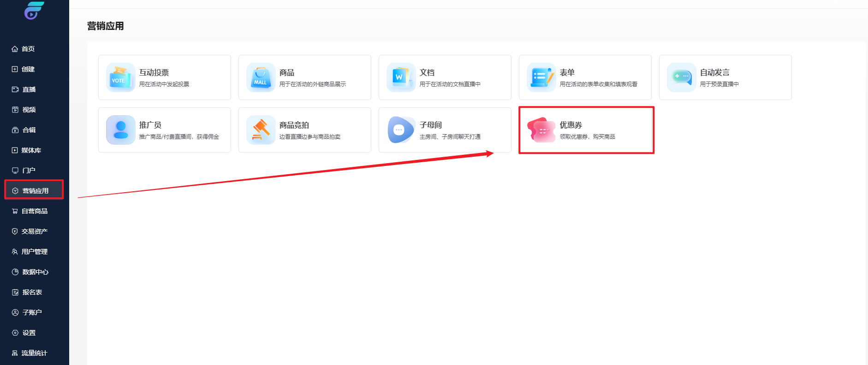Select the 表单 form icon
The width and height of the screenshot is (868, 365).
541,77
